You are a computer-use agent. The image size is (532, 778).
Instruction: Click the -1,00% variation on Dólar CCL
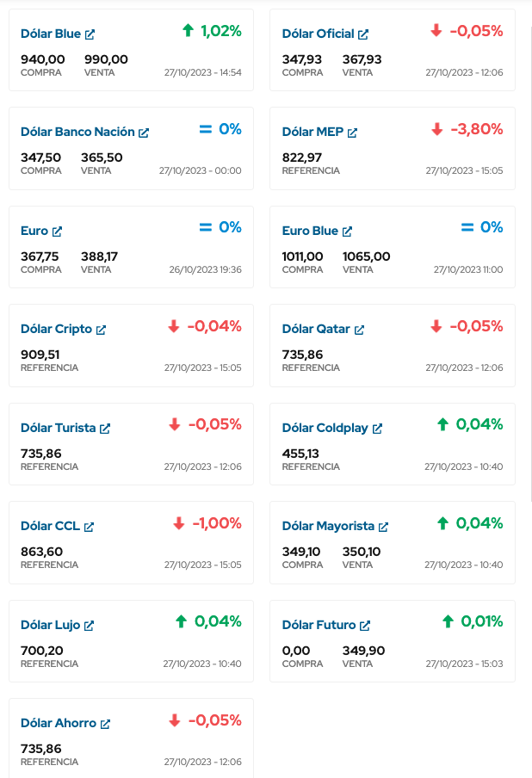(x=216, y=523)
